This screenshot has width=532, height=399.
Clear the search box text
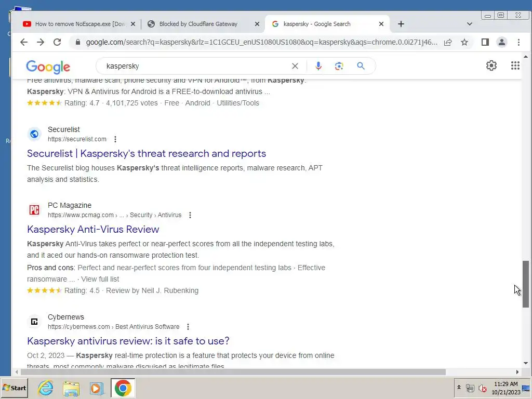click(x=295, y=66)
